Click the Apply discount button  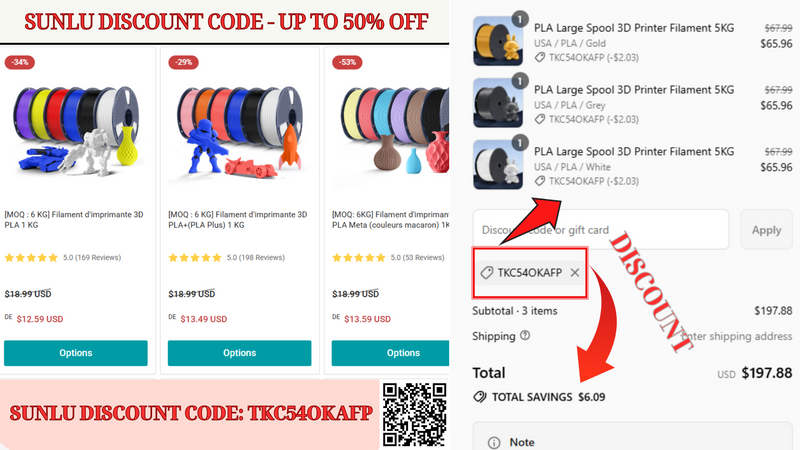tap(766, 230)
